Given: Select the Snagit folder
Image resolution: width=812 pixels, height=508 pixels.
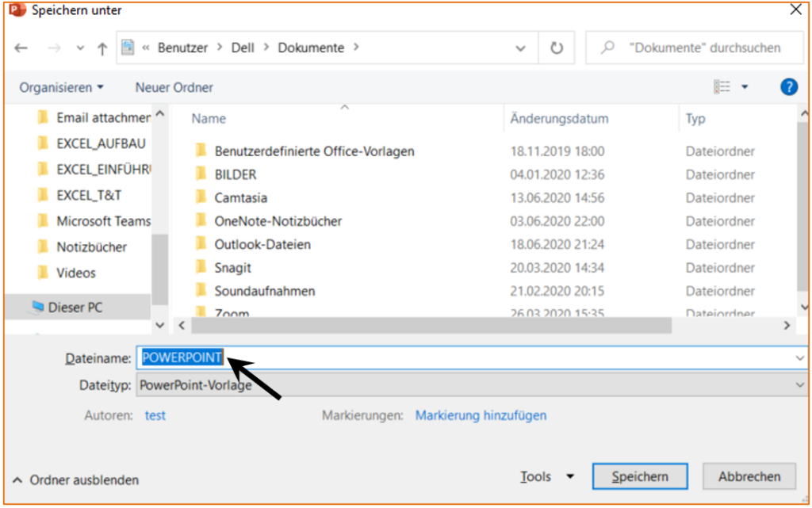Looking at the screenshot, I should [x=232, y=267].
